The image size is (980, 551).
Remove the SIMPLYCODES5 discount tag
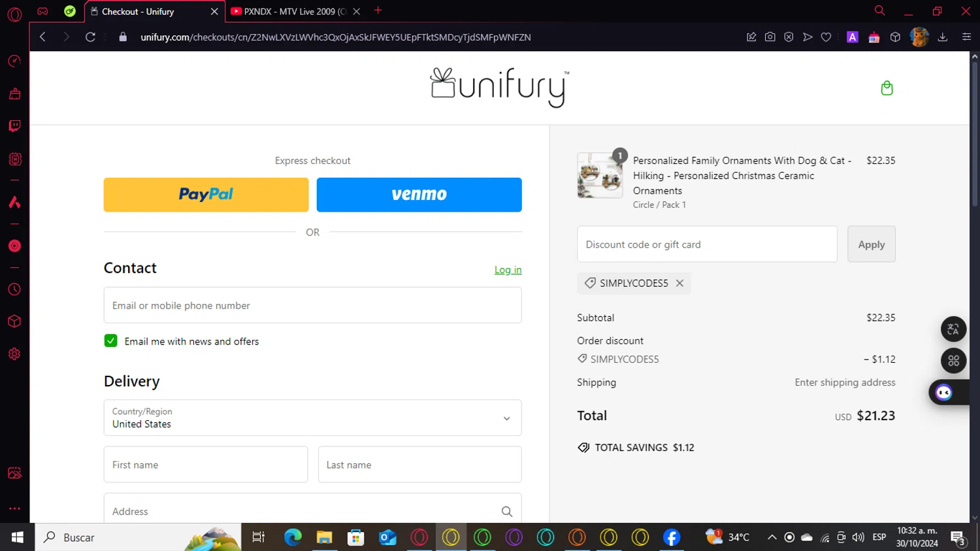click(x=679, y=283)
